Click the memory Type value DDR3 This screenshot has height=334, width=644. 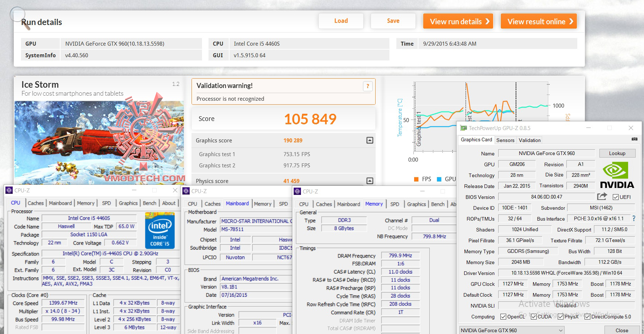pyautogui.click(x=344, y=220)
